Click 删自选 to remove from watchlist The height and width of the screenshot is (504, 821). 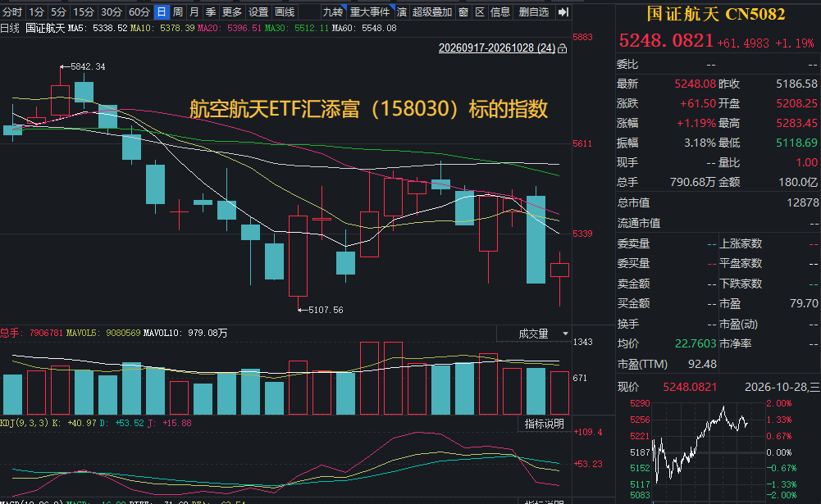[x=534, y=12]
